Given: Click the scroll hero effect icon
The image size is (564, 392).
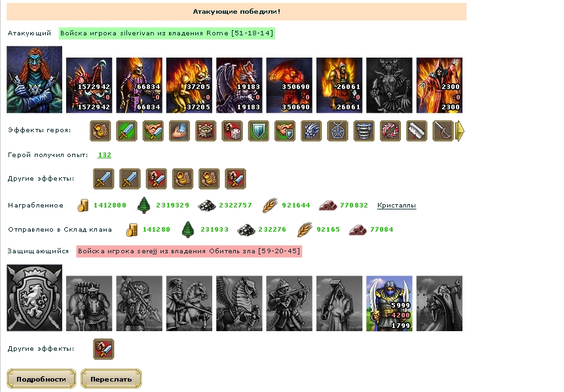Looking at the screenshot, I should pos(417,131).
